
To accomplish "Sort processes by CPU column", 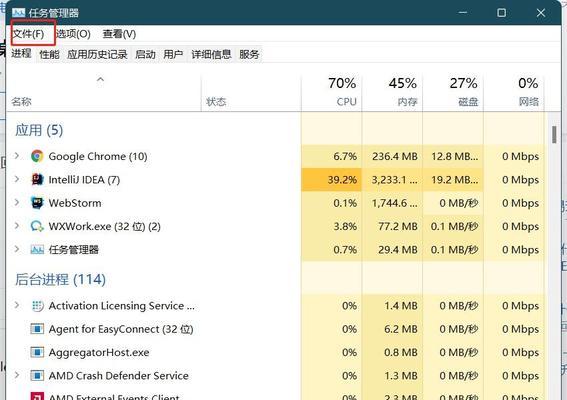I will [x=346, y=102].
